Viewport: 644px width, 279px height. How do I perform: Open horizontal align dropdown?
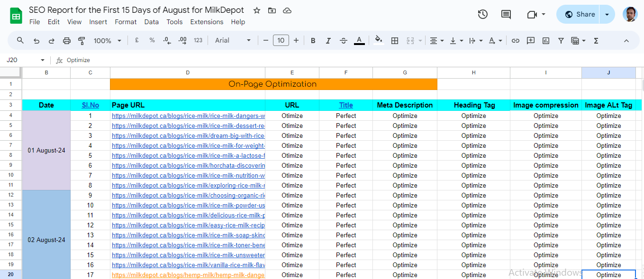436,41
